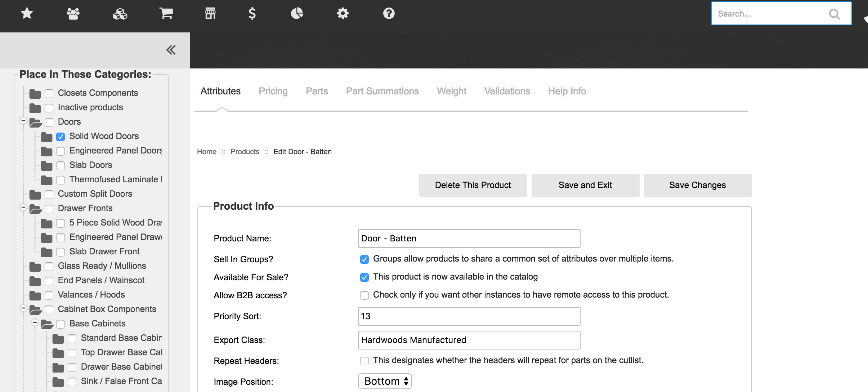
Task: Collapse the sidebar with double chevron
Action: (x=171, y=50)
